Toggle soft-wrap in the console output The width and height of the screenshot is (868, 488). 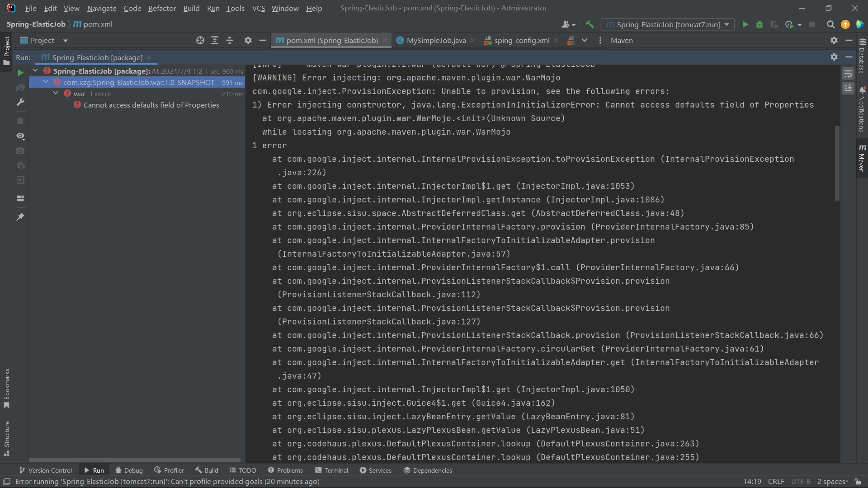[848, 74]
